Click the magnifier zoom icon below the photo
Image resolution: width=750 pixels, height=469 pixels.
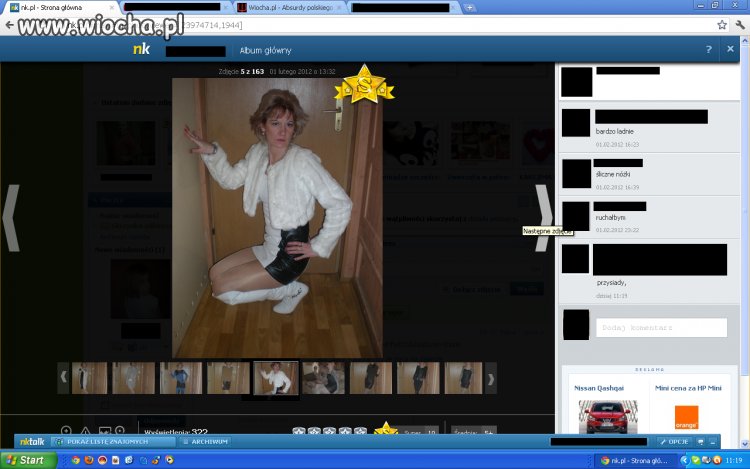point(66,430)
